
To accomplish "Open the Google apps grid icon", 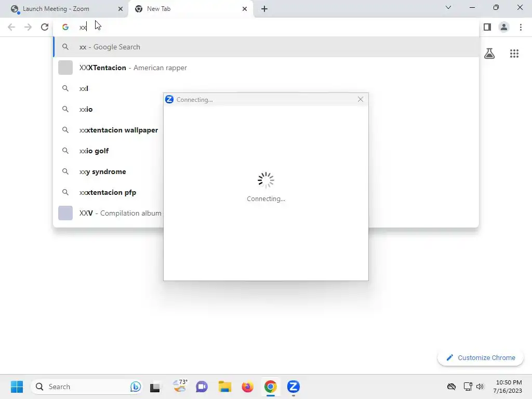I will [514, 54].
